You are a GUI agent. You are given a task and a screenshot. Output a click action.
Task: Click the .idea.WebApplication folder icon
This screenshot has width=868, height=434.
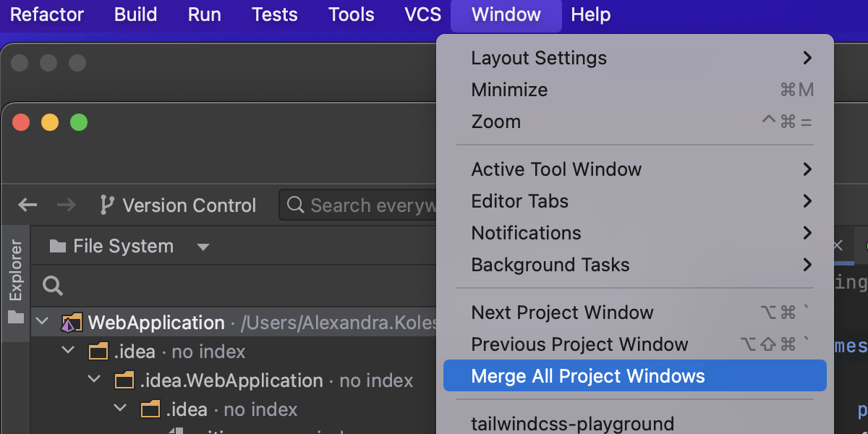pos(124,380)
